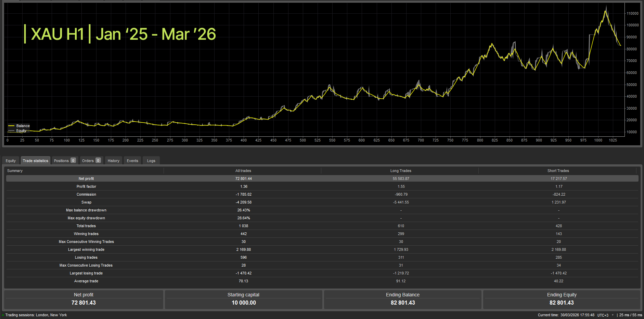Select the Positions tab
Screen dimensions: 644x319
pos(61,160)
